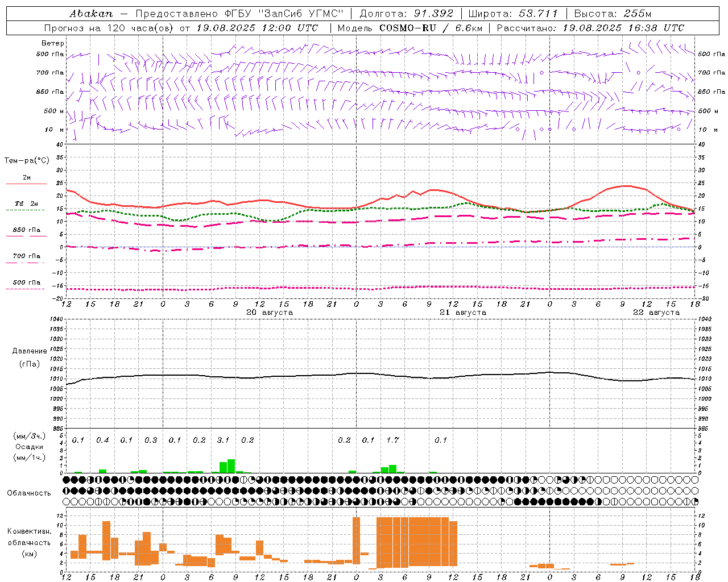
Task: Click the "20 августа" date label
Action: pyautogui.click(x=270, y=313)
